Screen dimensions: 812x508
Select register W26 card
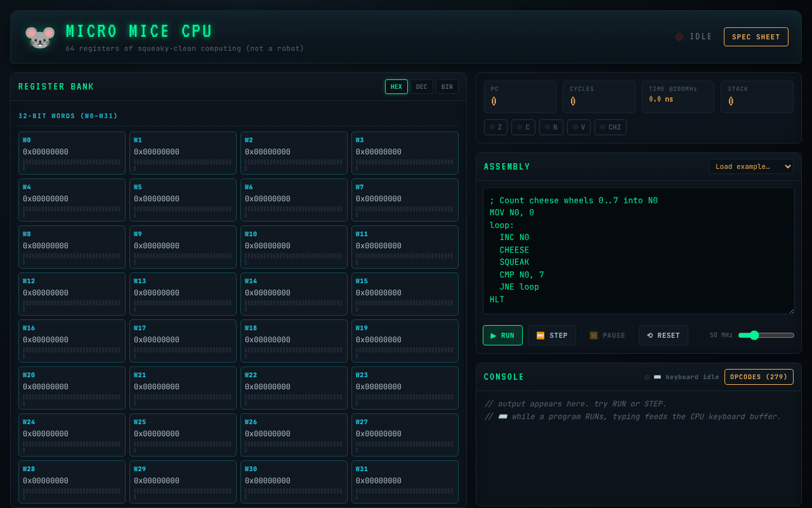point(294,435)
